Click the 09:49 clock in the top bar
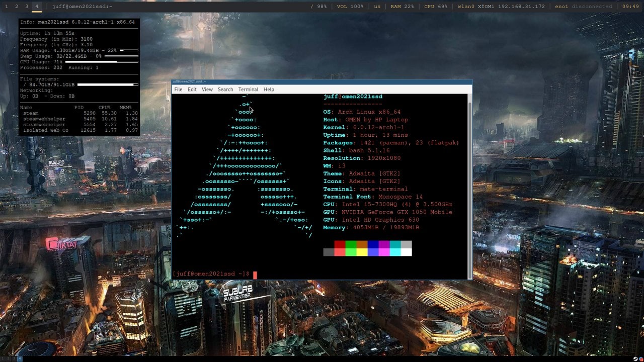The image size is (644, 362). 630,7
